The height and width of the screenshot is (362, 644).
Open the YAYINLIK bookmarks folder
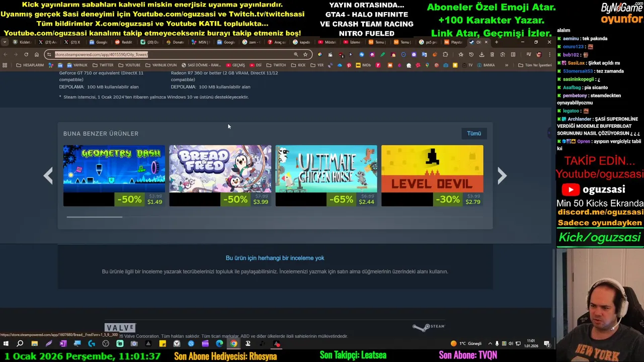click(x=77, y=65)
